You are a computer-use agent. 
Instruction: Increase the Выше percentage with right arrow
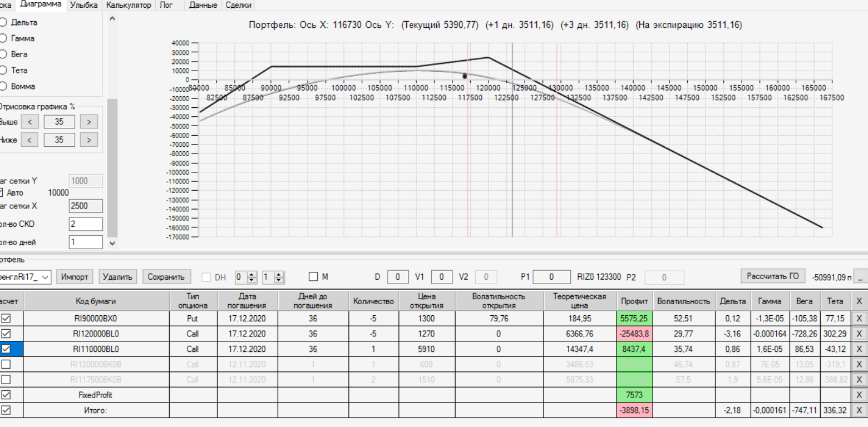[x=88, y=122]
